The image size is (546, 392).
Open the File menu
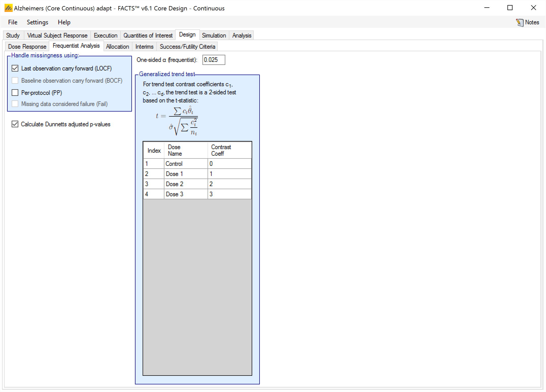13,22
